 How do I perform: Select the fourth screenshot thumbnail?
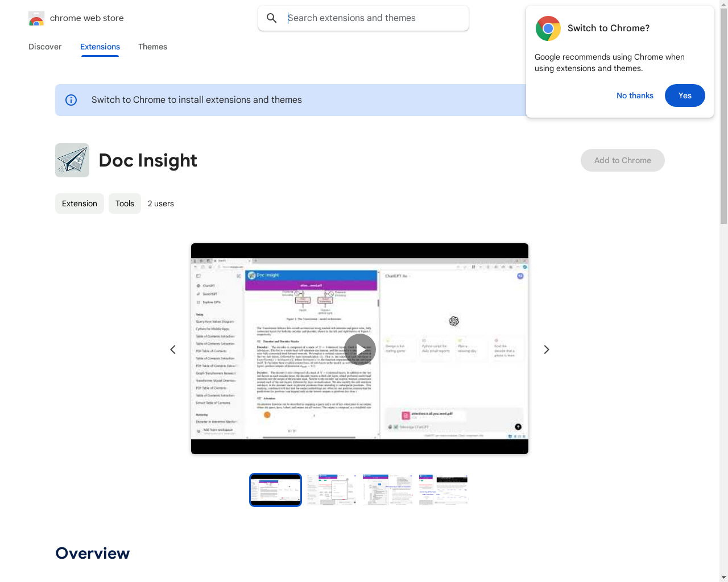pos(444,490)
